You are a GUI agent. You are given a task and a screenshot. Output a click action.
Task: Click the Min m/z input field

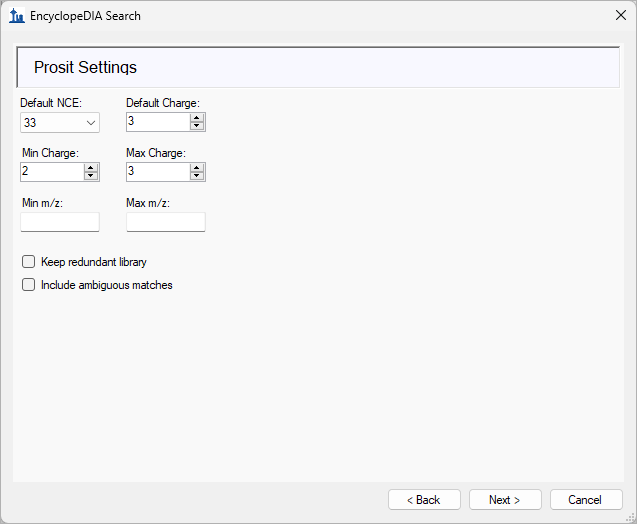point(60,222)
